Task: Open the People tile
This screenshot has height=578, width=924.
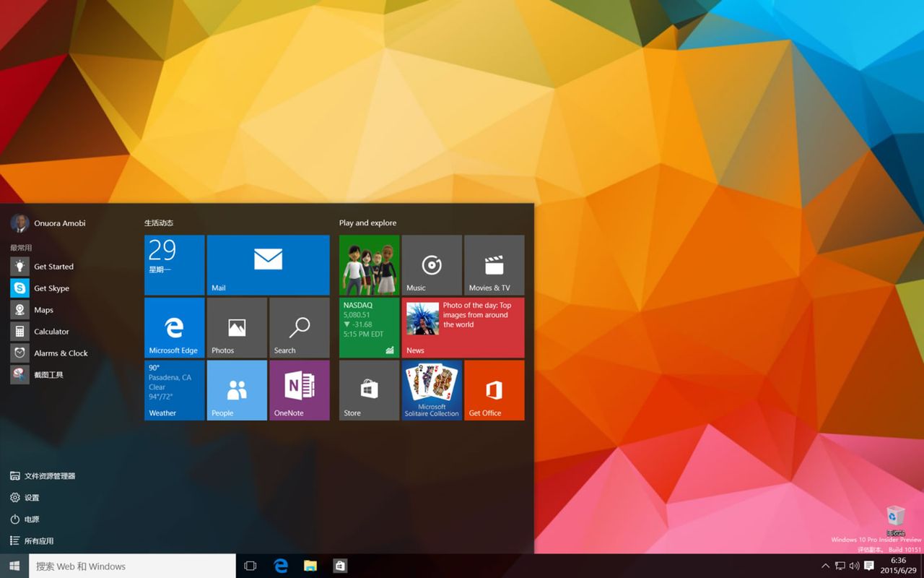Action: (x=237, y=390)
